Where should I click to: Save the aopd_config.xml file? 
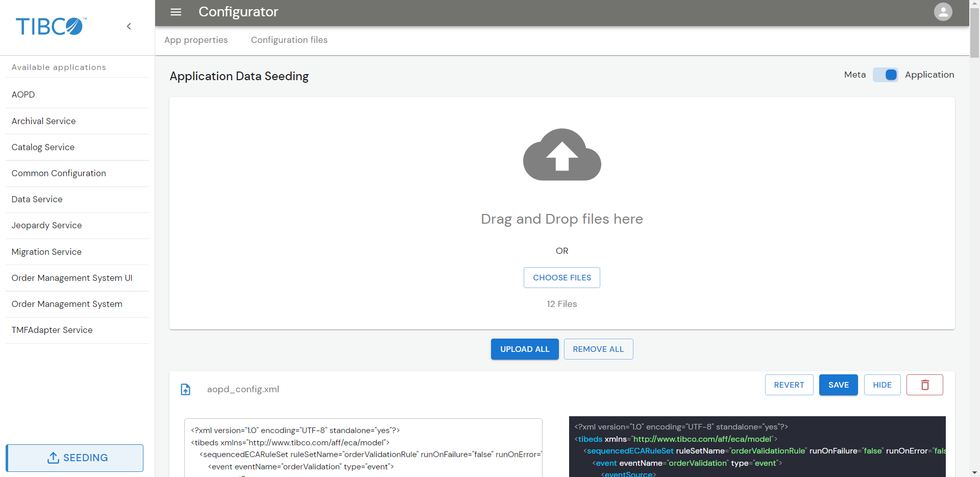tap(839, 385)
